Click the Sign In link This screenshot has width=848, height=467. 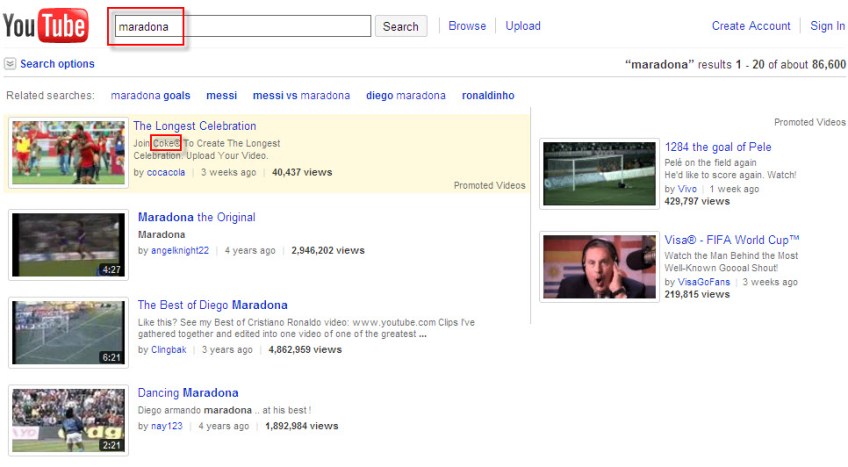[827, 26]
